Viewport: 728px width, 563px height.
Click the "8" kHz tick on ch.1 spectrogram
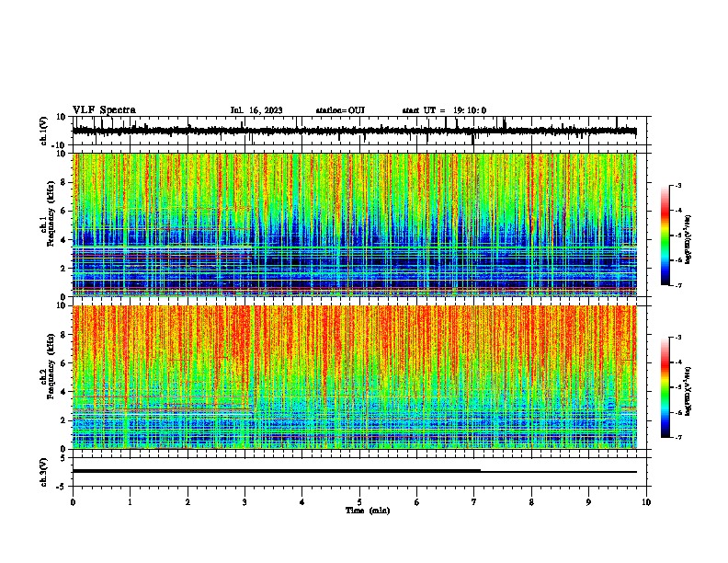(x=64, y=182)
